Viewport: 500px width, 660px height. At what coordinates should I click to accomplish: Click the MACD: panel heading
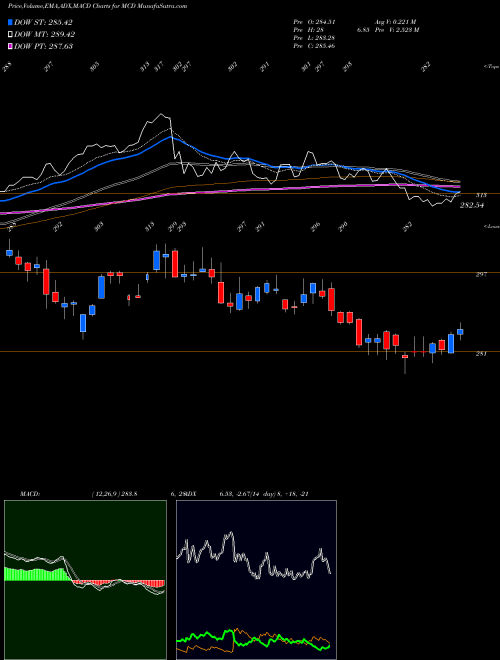click(x=29, y=494)
